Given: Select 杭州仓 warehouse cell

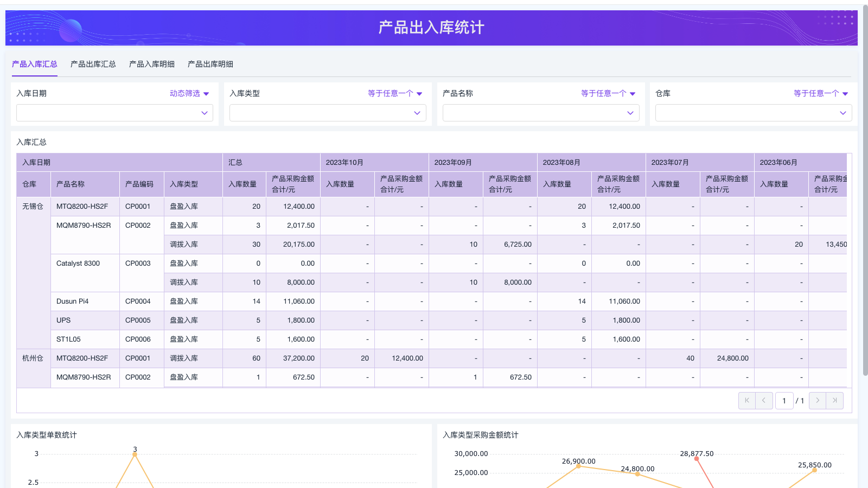Looking at the screenshot, I should point(33,368).
